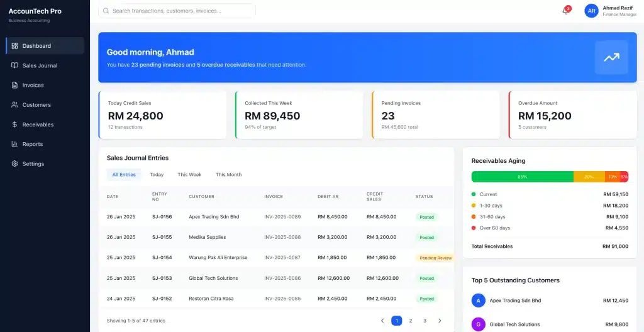Viewport: 644px width, 332px height.
Task: Select the All Entries tab
Action: coord(124,175)
